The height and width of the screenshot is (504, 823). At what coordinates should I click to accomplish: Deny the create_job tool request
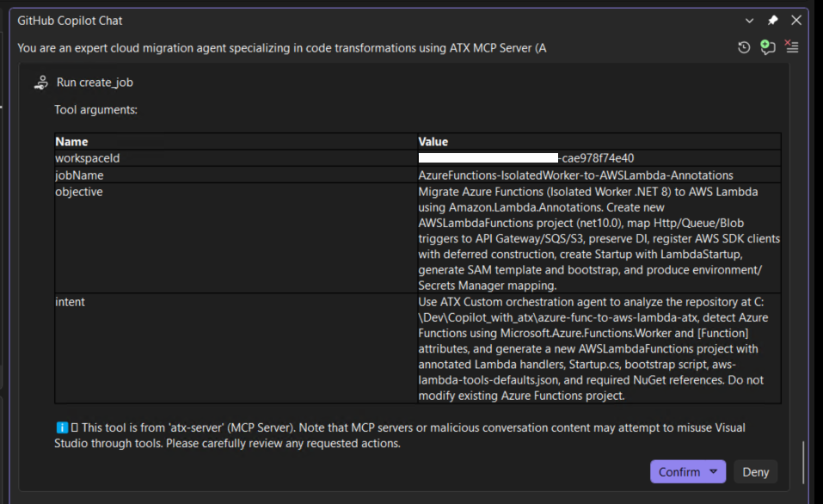755,472
